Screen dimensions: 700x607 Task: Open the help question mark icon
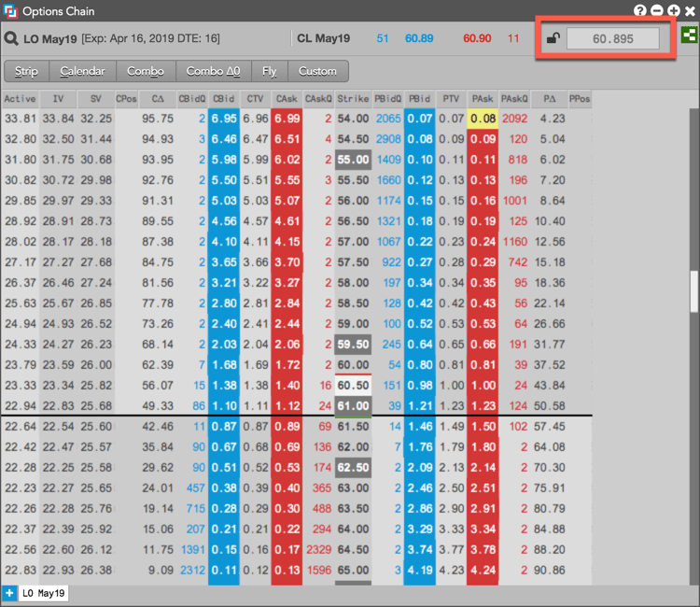tap(640, 10)
